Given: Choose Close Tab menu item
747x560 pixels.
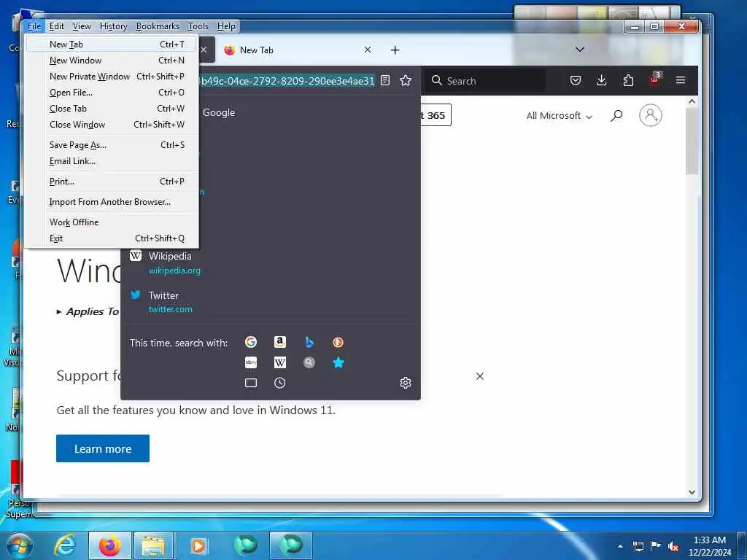Looking at the screenshot, I should [112, 109].
